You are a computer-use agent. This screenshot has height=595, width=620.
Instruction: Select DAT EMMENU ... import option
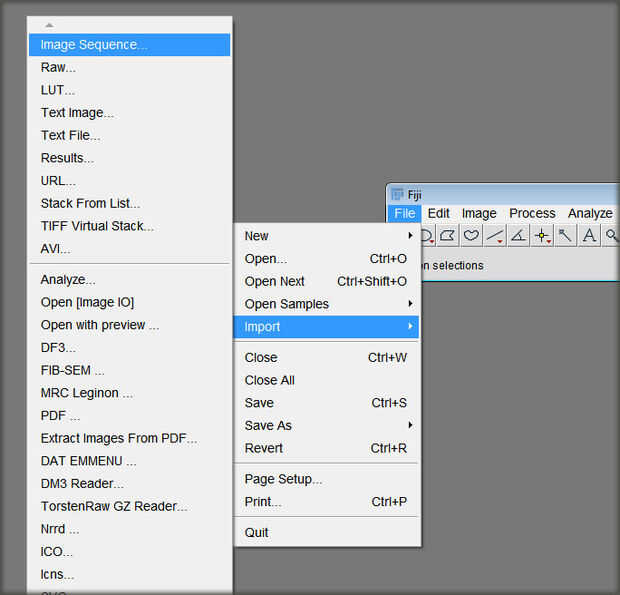(x=130, y=461)
